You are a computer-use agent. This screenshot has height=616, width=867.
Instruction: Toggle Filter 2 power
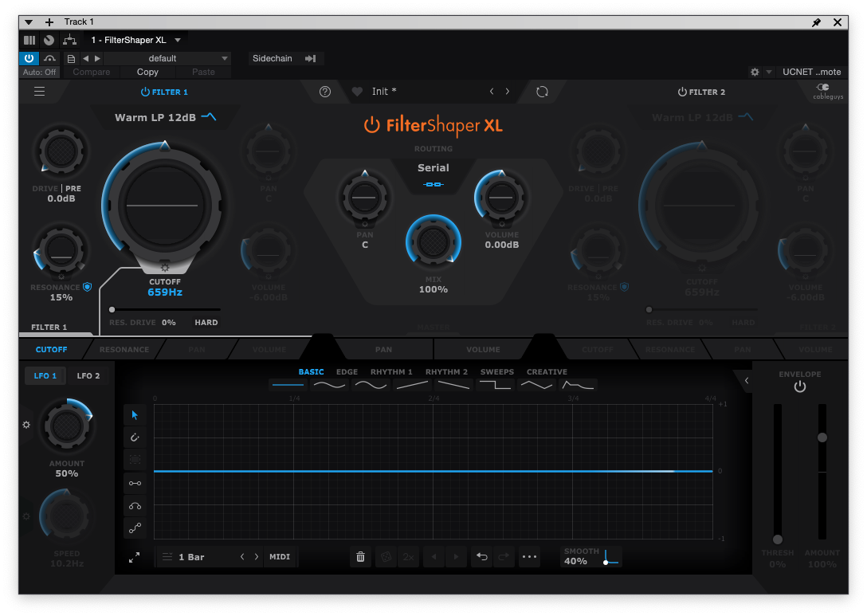coord(682,92)
